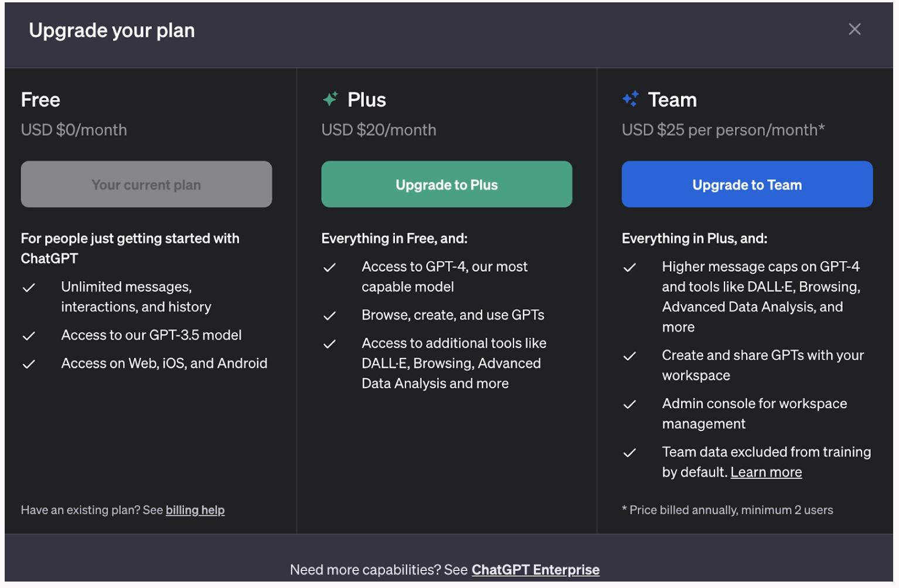Click Unlimited messages, interactions, and history text
The height and width of the screenshot is (588, 899).
(136, 297)
